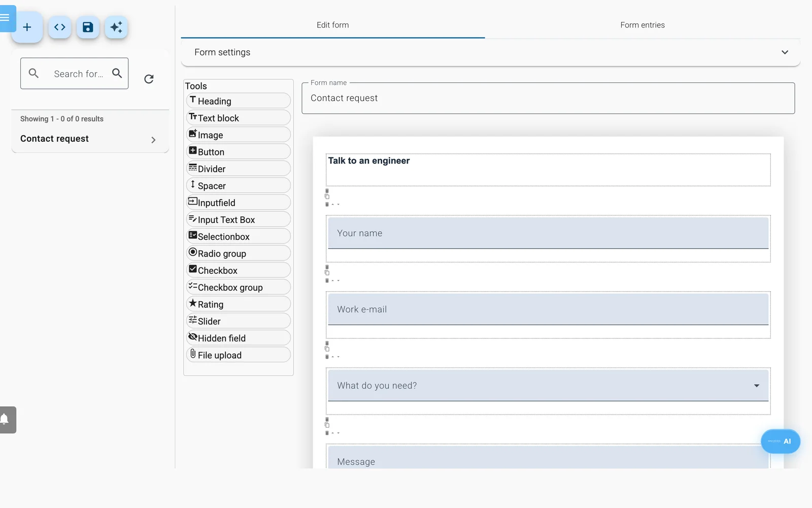Select the Divider tool
812x508 pixels.
pos(239,169)
